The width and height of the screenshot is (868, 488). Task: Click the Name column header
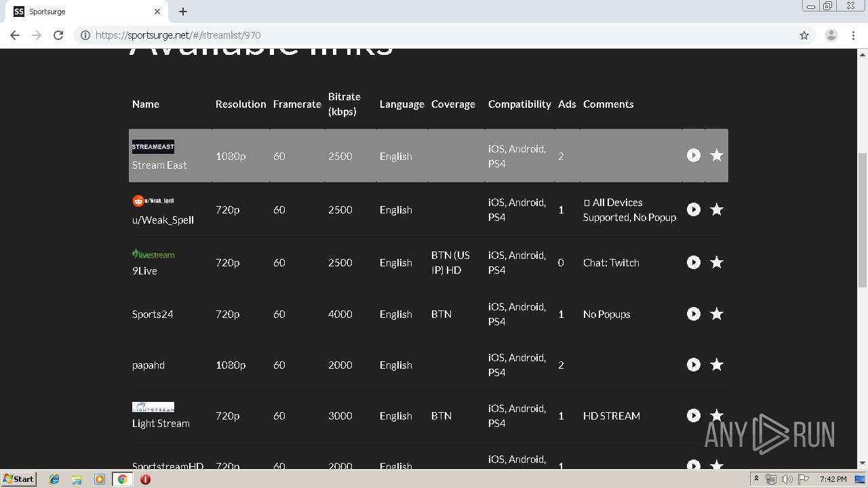point(146,104)
